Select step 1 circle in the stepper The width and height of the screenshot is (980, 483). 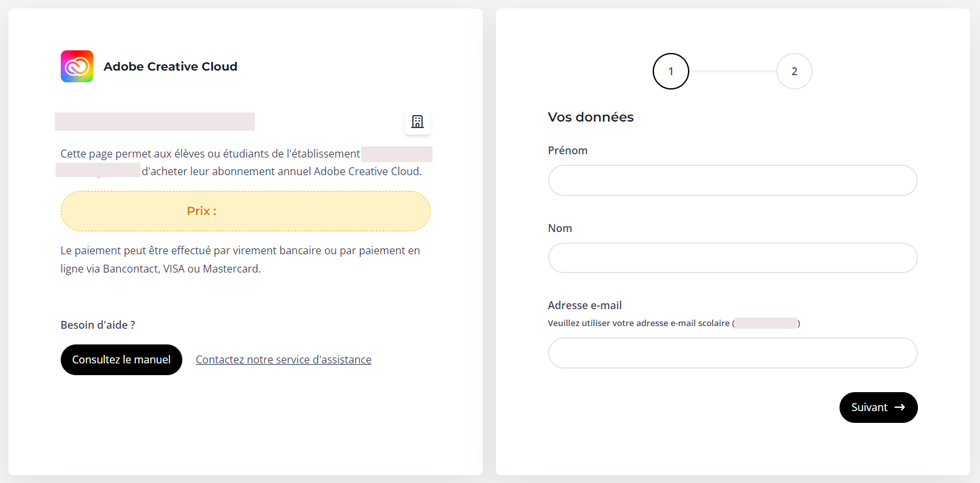[x=671, y=71]
